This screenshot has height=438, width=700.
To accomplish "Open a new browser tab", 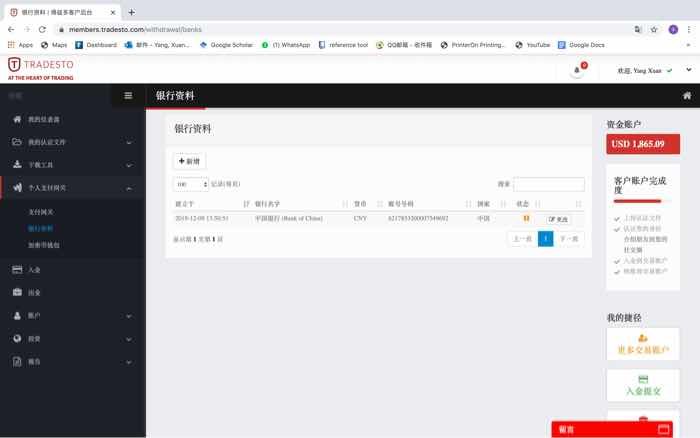I will point(131,12).
